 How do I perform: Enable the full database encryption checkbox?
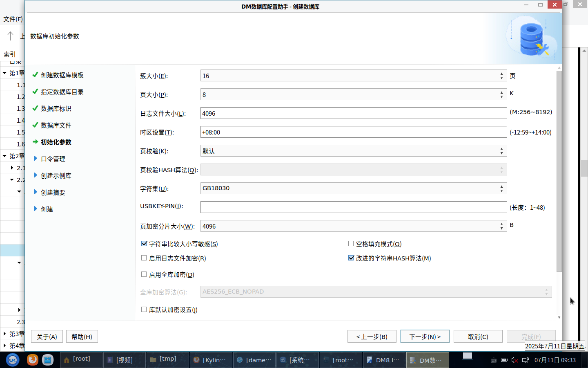(144, 274)
